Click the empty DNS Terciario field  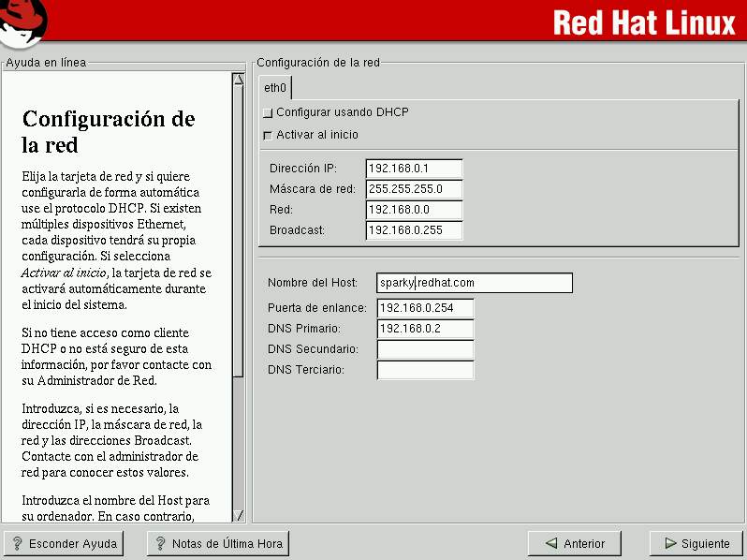(425, 370)
